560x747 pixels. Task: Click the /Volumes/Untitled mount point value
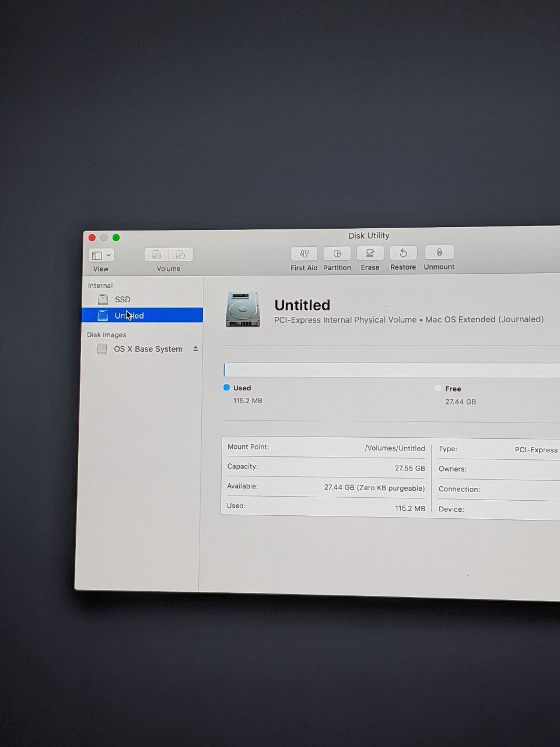tap(395, 448)
